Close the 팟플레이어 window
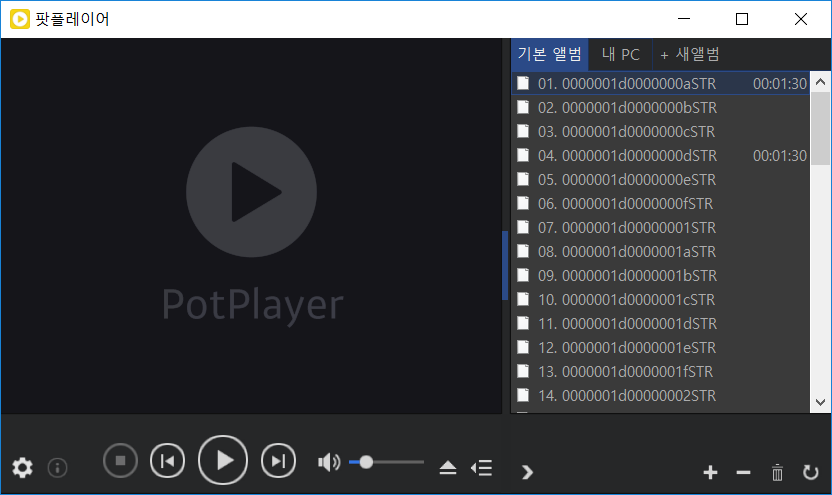The image size is (832, 495). 801,19
